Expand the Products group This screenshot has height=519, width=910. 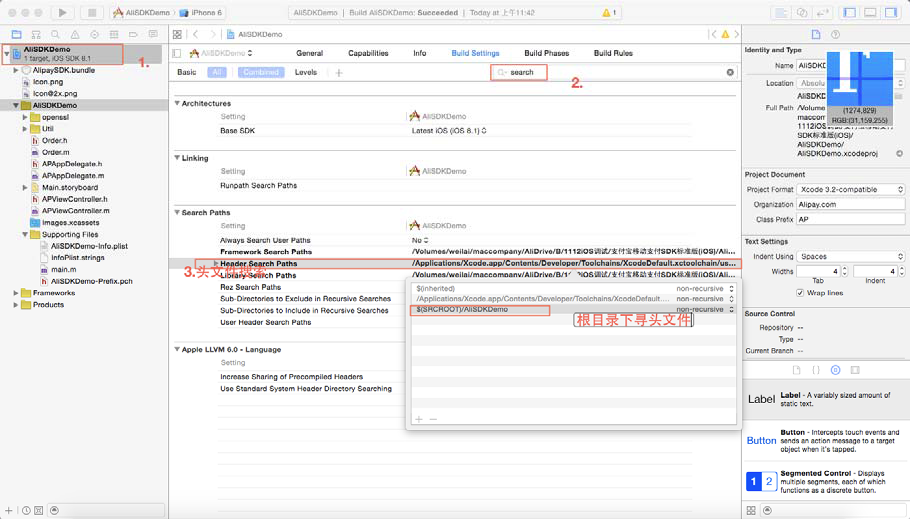point(16,305)
